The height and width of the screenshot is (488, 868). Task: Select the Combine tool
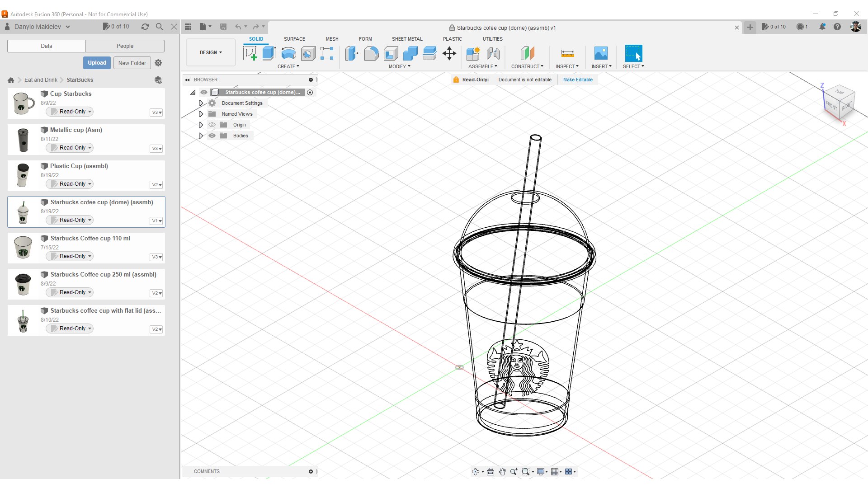(410, 53)
